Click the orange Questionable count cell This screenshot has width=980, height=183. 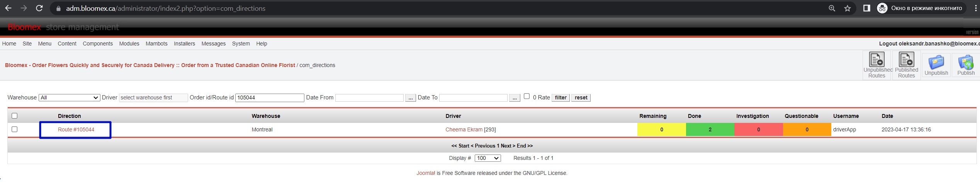[807, 129]
